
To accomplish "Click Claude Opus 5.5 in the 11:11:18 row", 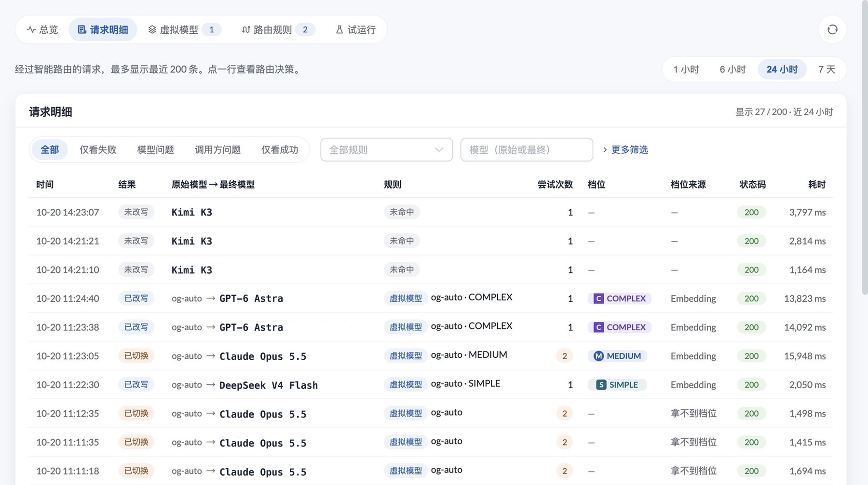I will click(263, 472).
